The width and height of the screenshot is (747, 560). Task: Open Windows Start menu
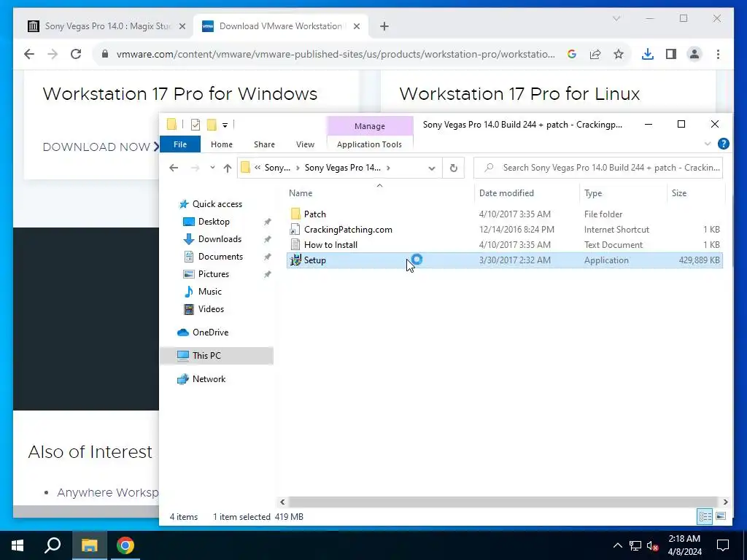18,545
